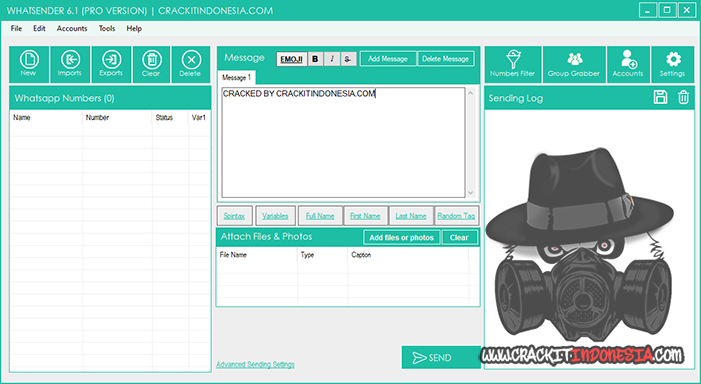Open the Accounts icon in right toolbar

click(x=628, y=64)
